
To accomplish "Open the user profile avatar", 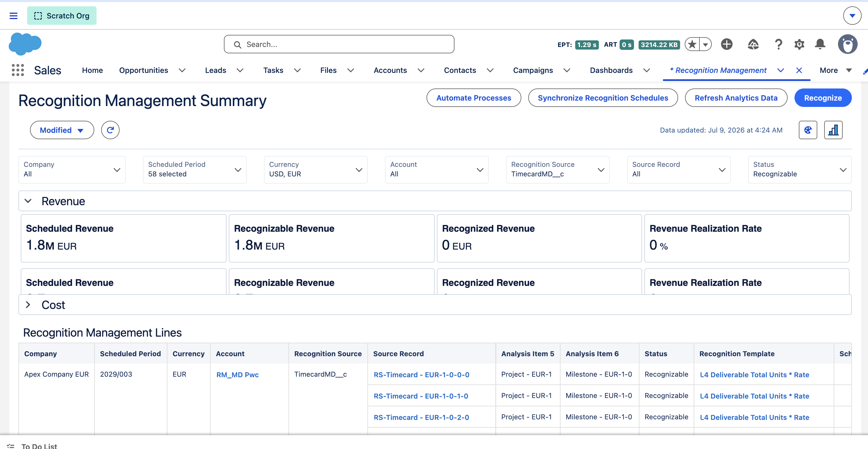I will 848,44.
